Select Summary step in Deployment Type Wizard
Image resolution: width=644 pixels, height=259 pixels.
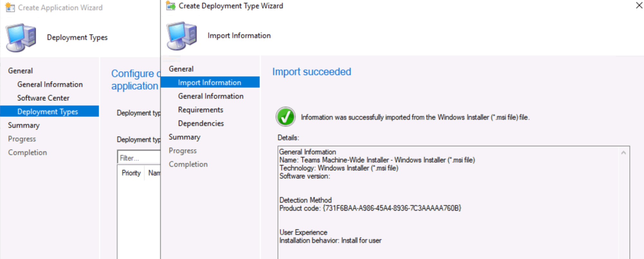click(x=185, y=137)
